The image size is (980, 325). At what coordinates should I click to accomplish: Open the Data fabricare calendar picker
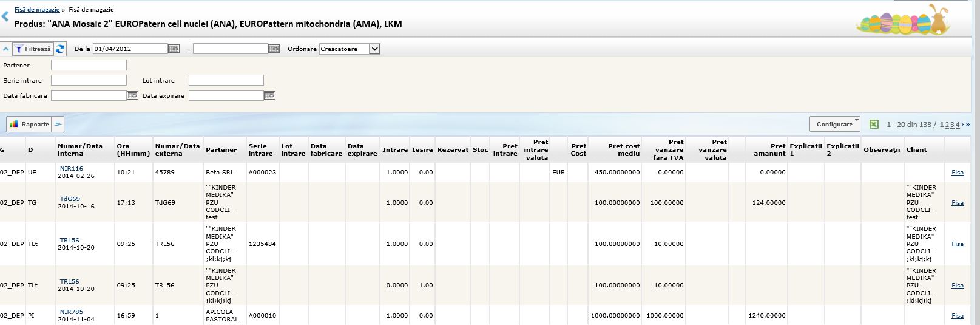click(132, 95)
